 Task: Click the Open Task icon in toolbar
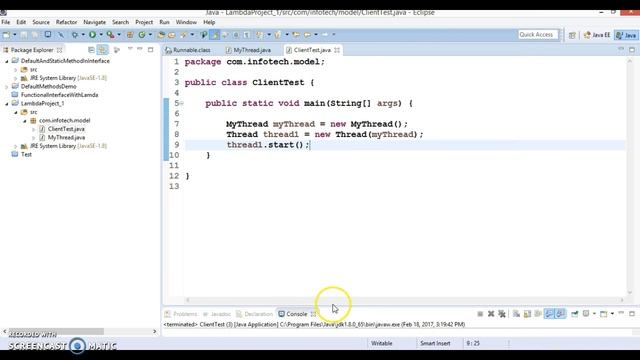[171, 35]
